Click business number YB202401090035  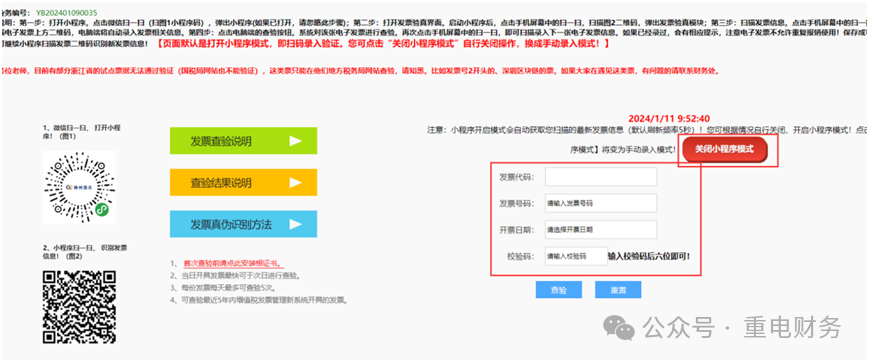(66, 12)
